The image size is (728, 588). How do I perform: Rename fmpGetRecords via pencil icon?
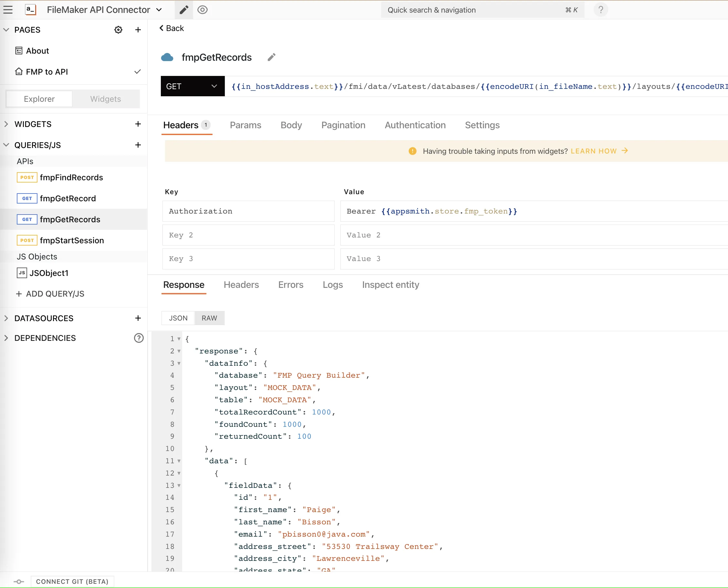tap(271, 57)
